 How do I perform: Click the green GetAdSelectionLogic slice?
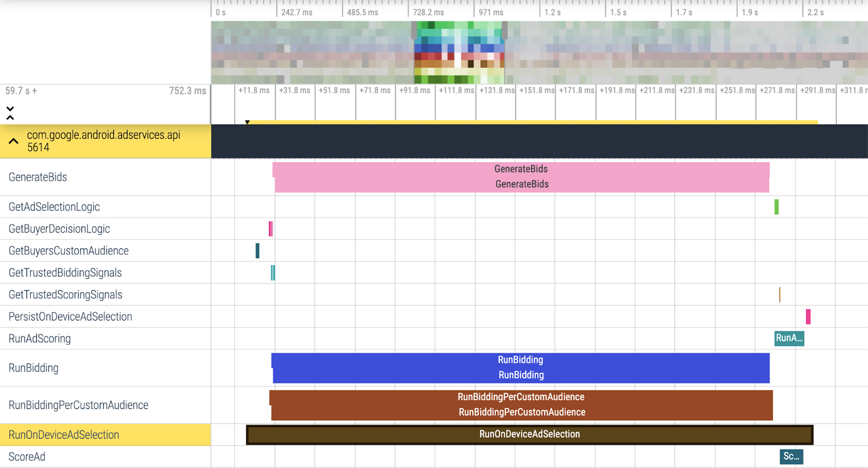point(776,207)
